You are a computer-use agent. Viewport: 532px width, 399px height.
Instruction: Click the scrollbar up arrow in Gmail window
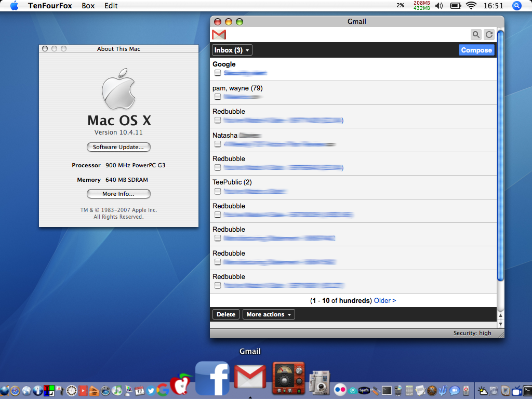(x=500, y=315)
